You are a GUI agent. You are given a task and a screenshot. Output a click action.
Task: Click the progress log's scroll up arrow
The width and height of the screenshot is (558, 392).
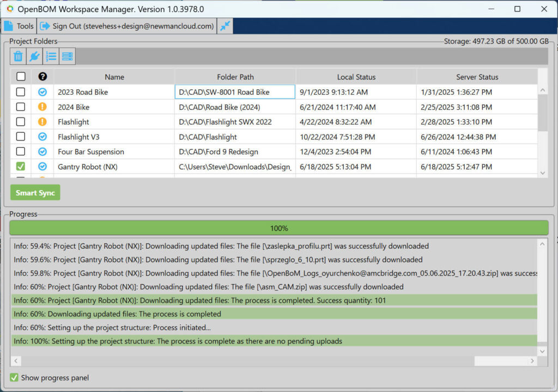542,244
